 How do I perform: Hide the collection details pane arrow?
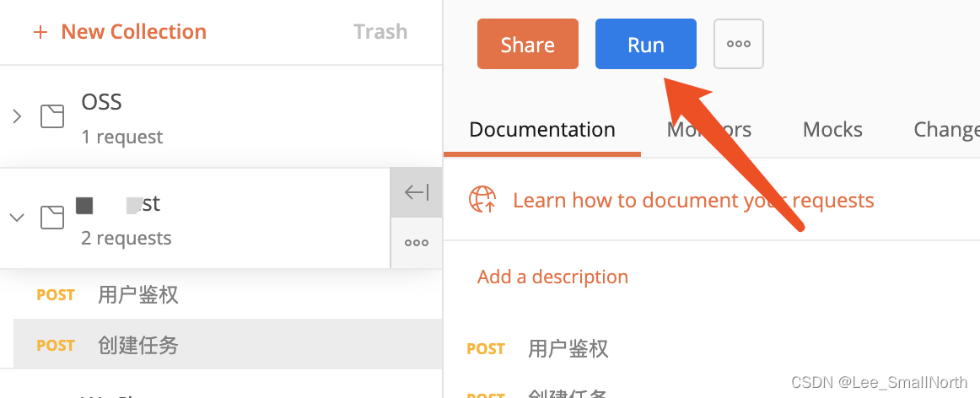[417, 192]
